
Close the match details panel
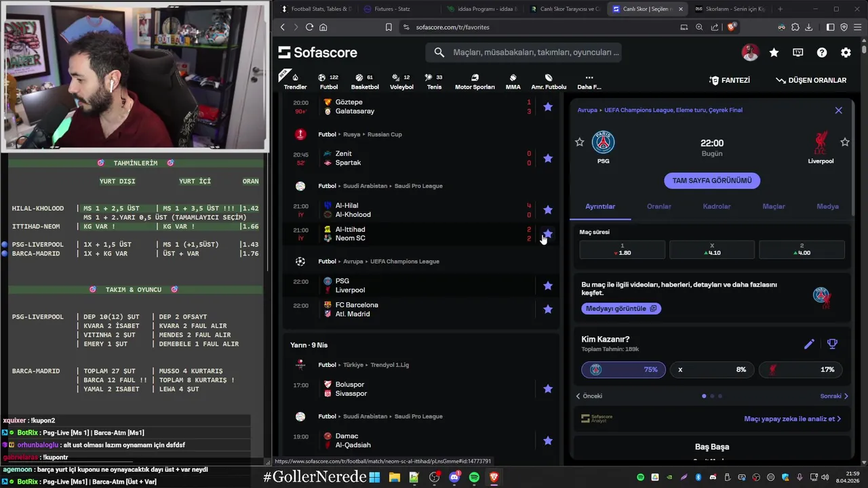[838, 110]
